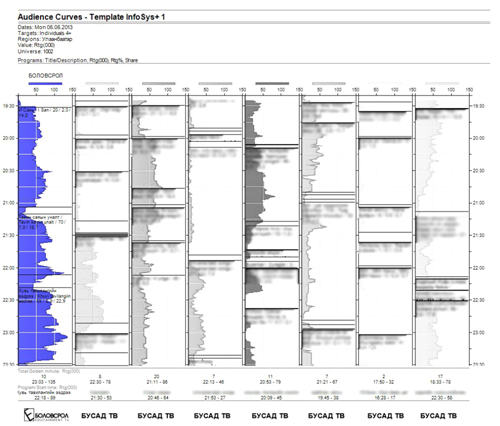500x426 pixels.
Task: Click the Audience Curves report title
Action: [91, 17]
